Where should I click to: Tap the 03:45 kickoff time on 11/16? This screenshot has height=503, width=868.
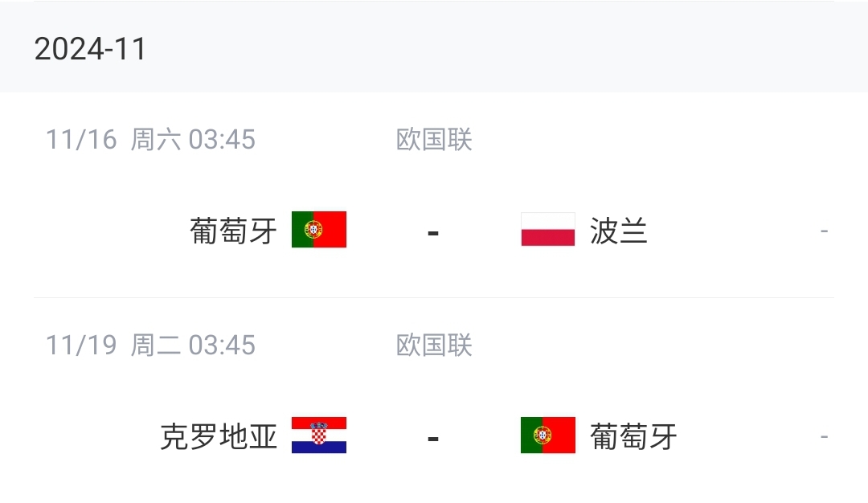[222, 140]
